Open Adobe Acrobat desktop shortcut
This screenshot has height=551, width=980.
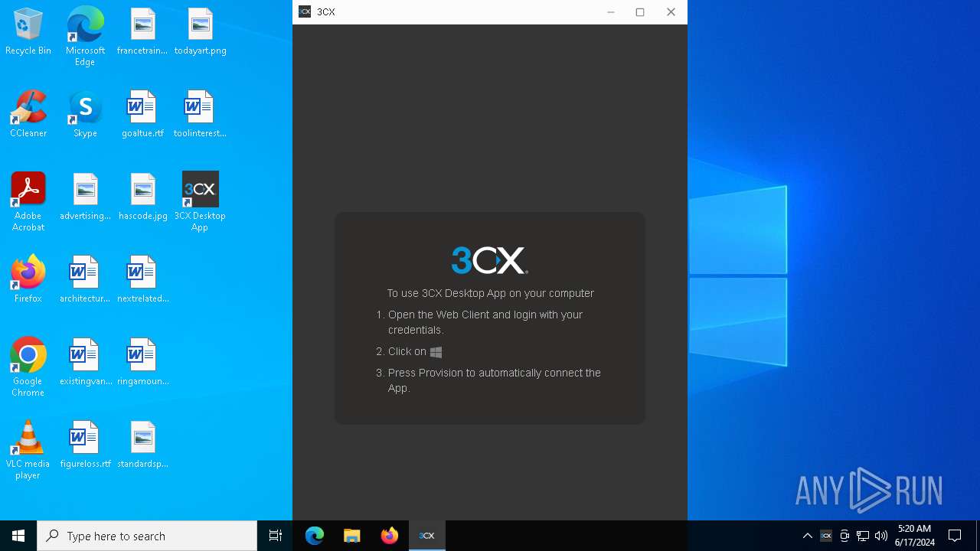point(28,201)
